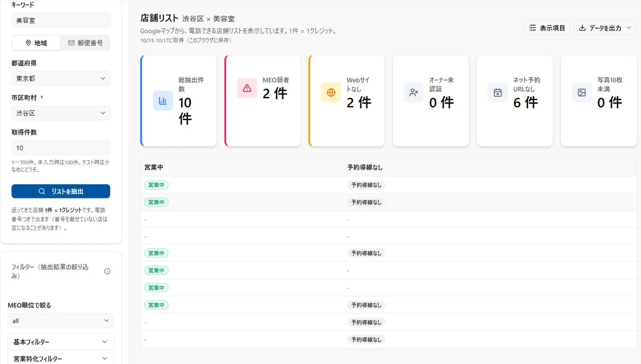Viewport: 641px width, 364px height.
Task: Open the データを出力 export dropdown
Action: (x=605, y=28)
